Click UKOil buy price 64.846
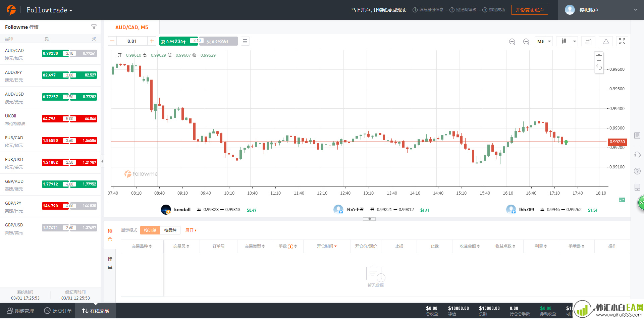The width and height of the screenshot is (644, 319). pyautogui.click(x=84, y=119)
